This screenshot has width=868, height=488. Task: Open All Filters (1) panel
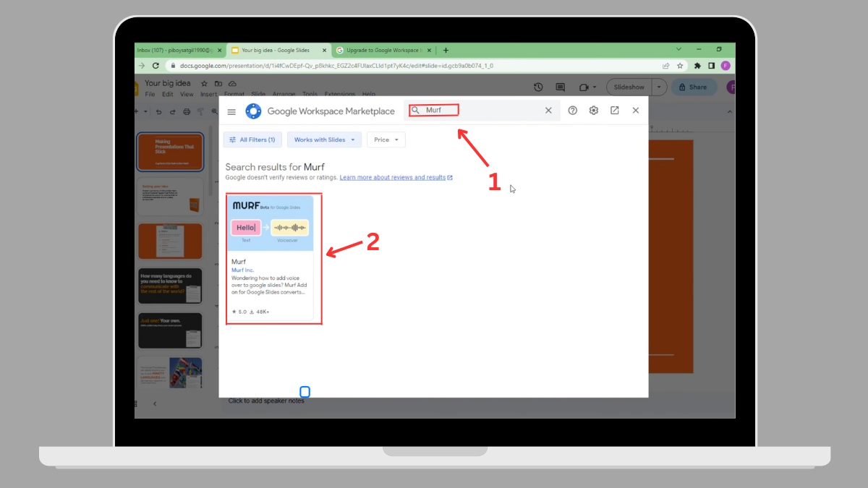[252, 140]
